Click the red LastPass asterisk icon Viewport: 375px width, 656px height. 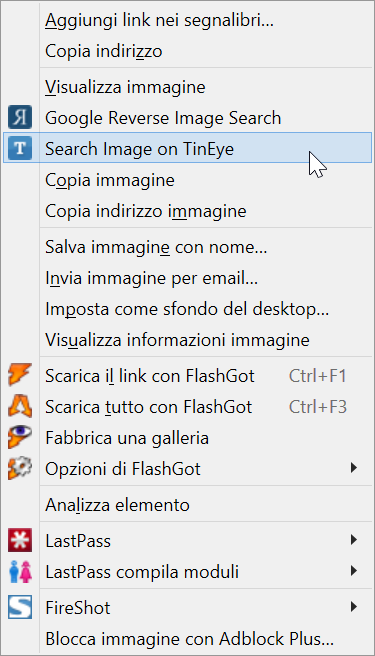pos(20,540)
